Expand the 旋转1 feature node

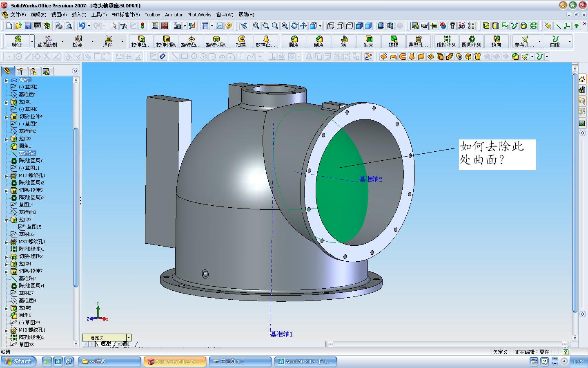(7, 80)
